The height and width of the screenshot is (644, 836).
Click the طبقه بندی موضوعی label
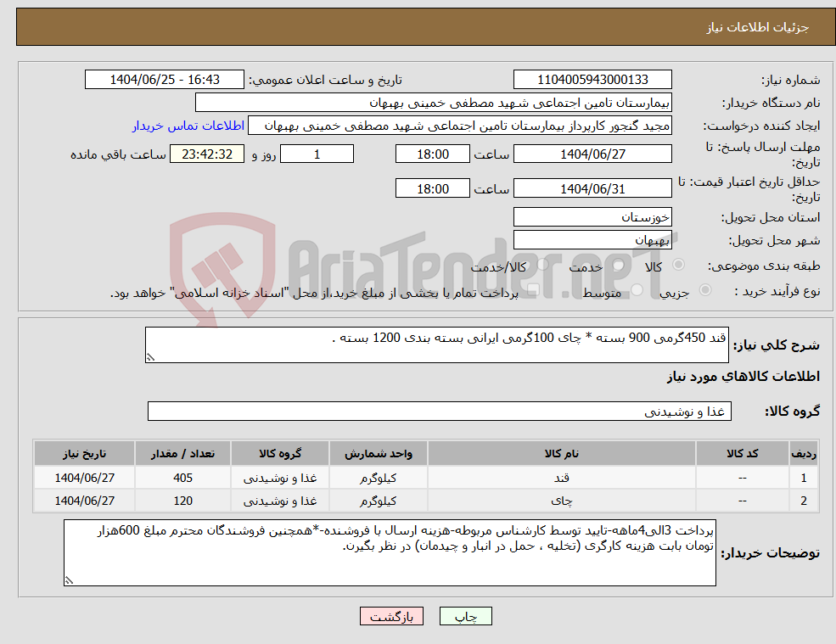764,266
